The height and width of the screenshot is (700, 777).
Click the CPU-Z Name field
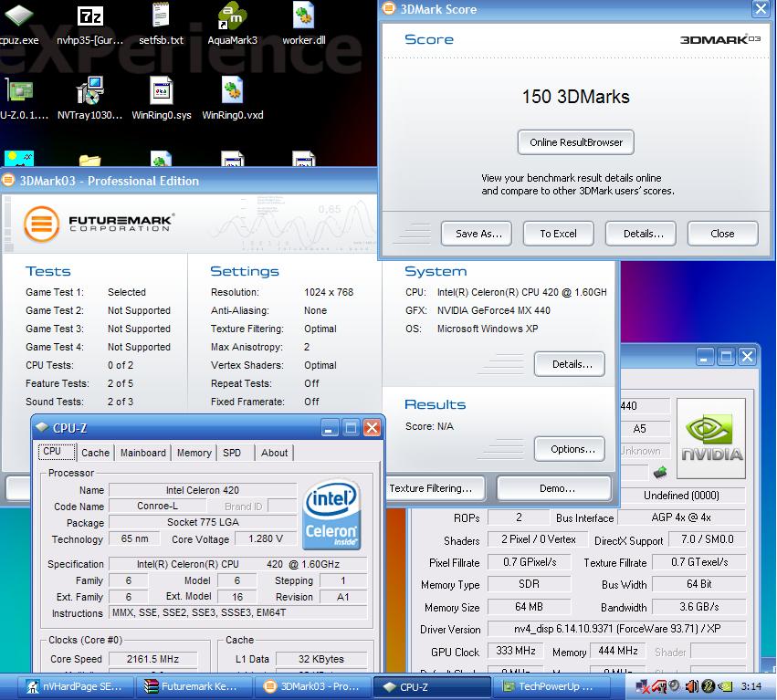pyautogui.click(x=203, y=490)
